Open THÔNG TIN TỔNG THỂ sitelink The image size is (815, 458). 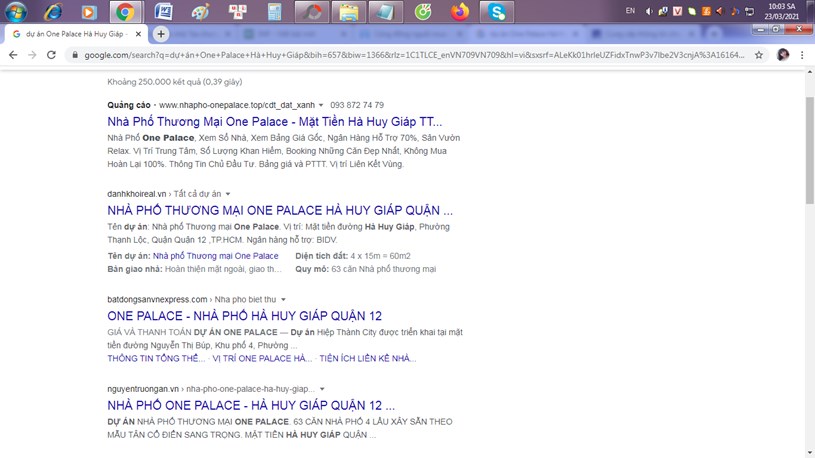(156, 358)
